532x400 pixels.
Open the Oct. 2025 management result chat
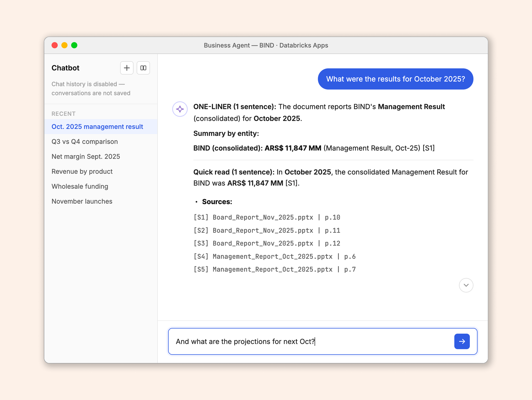coord(97,127)
